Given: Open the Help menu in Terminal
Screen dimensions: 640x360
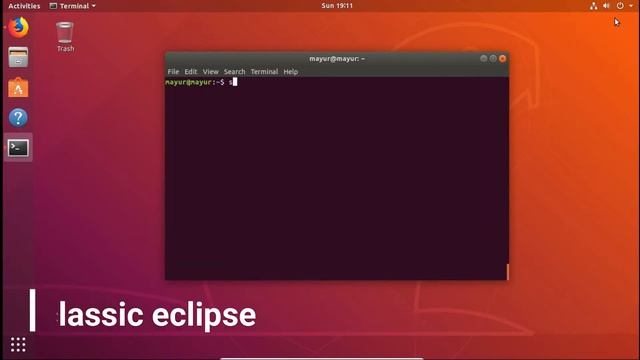Looking at the screenshot, I should click(x=291, y=71).
